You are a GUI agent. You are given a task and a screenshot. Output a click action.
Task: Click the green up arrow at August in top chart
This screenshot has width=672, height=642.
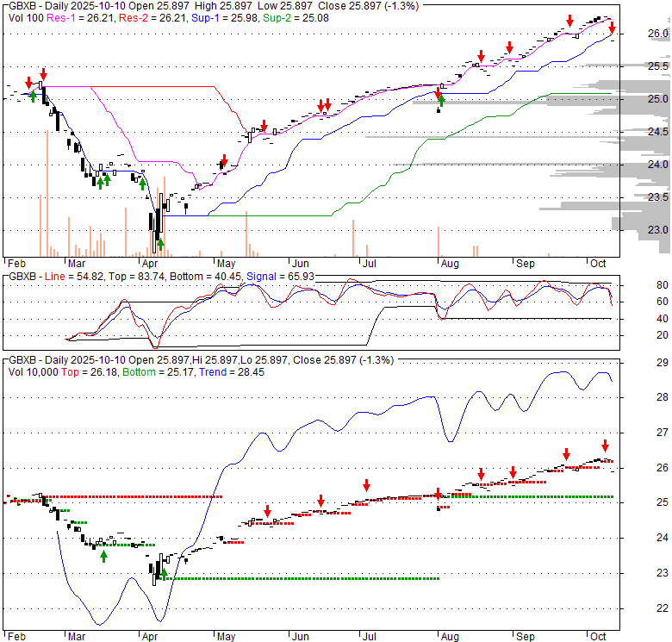click(x=441, y=103)
